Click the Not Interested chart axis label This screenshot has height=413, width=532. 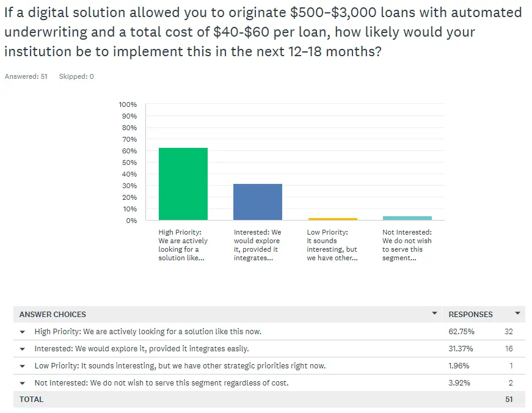(x=407, y=245)
